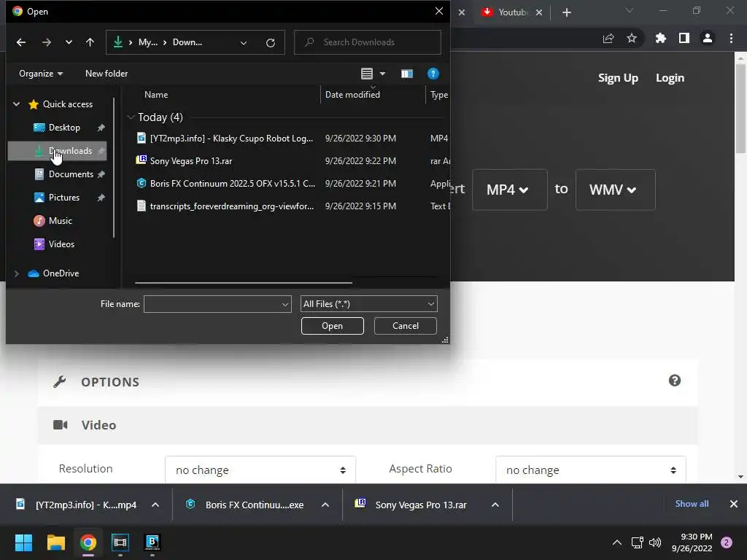Expand the address bar path history
The height and width of the screenshot is (560, 747).
pyautogui.click(x=244, y=43)
